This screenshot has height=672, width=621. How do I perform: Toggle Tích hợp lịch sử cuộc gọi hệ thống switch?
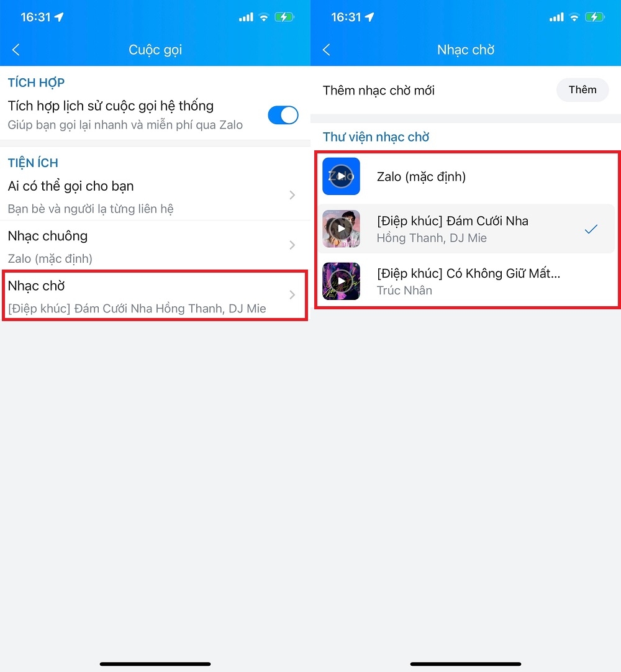tap(283, 115)
